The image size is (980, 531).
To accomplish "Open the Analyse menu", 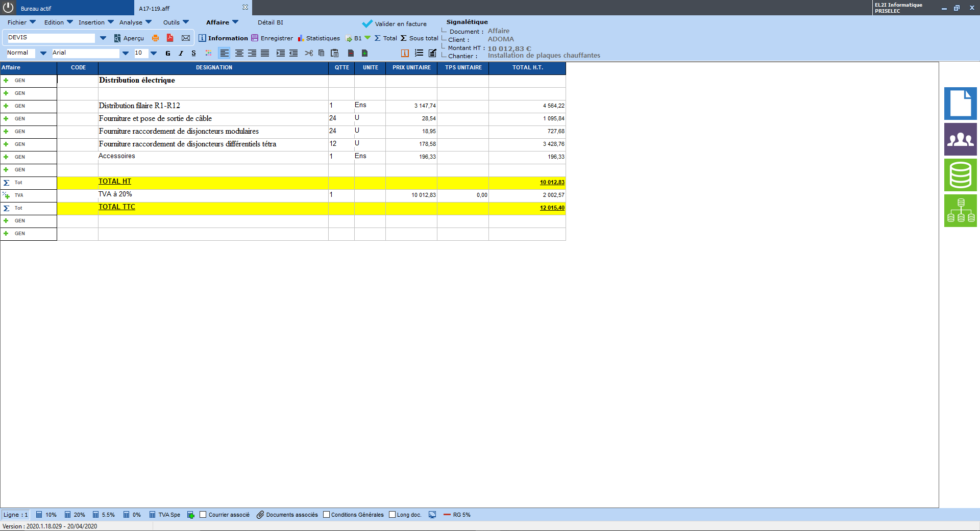I will click(135, 22).
